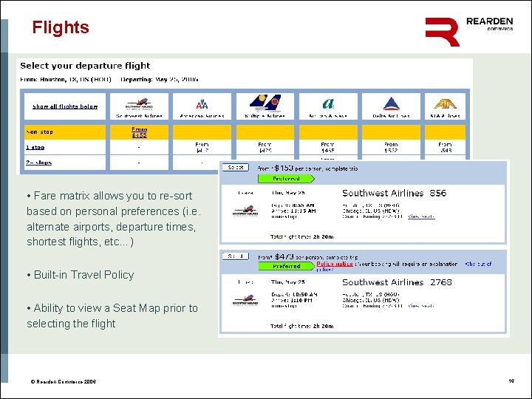Click the American Airlines logo in fare matrix
Screen dimensions: 532x399
202,104
